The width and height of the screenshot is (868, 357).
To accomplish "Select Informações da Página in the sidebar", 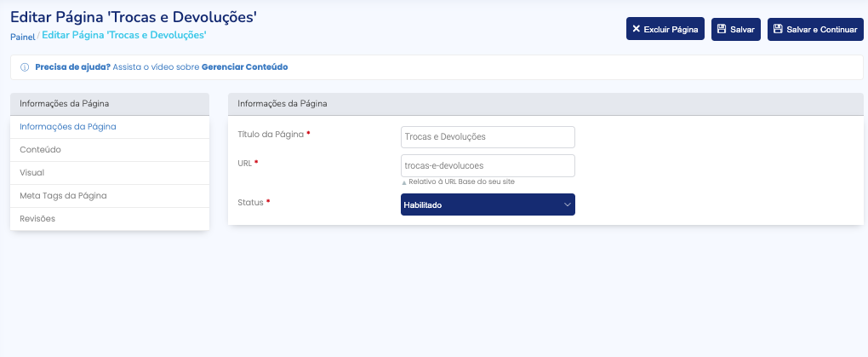I will [x=68, y=127].
